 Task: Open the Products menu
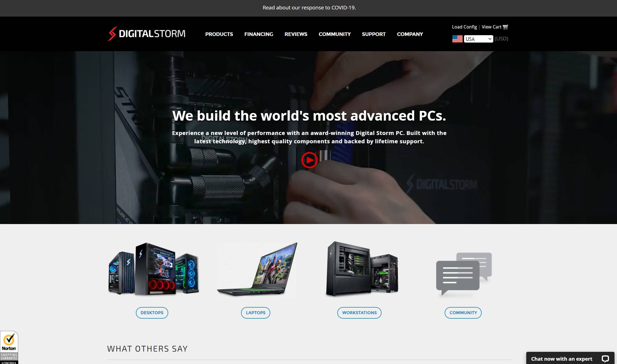(x=219, y=34)
